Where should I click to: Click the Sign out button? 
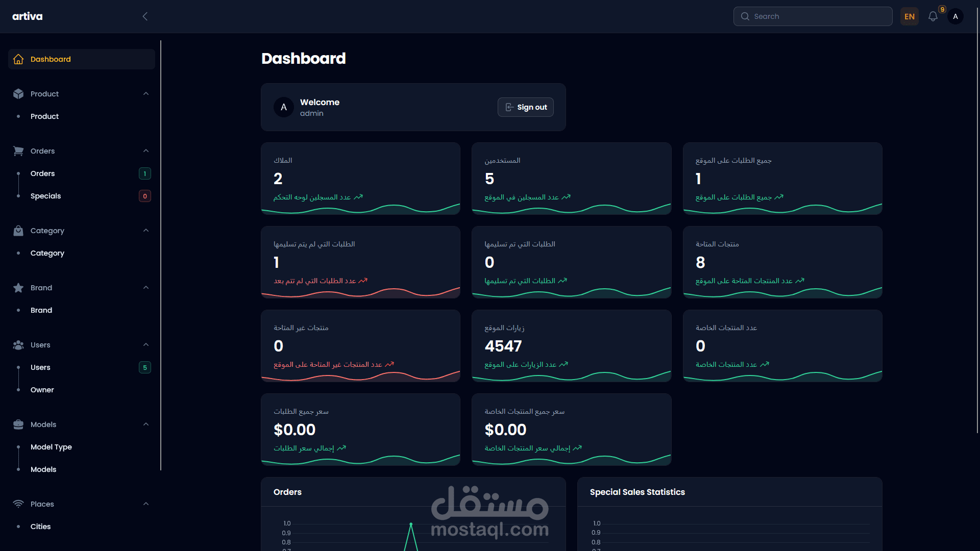tap(525, 107)
